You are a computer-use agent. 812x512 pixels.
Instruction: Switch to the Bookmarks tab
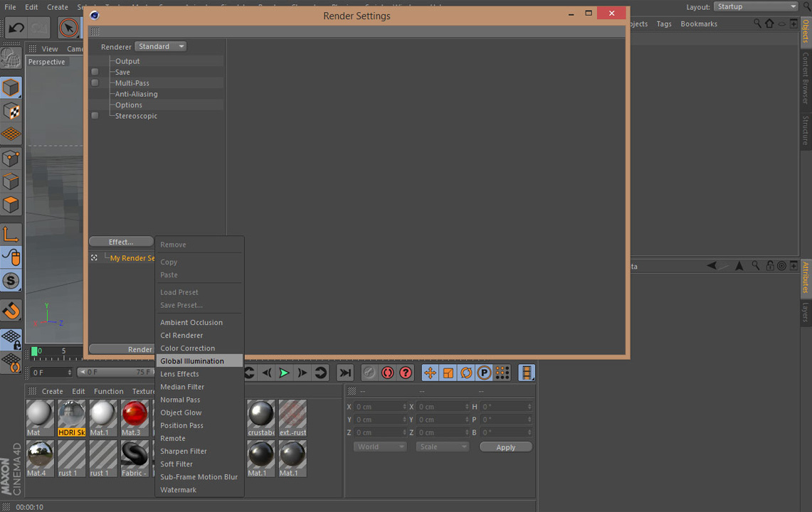click(698, 23)
